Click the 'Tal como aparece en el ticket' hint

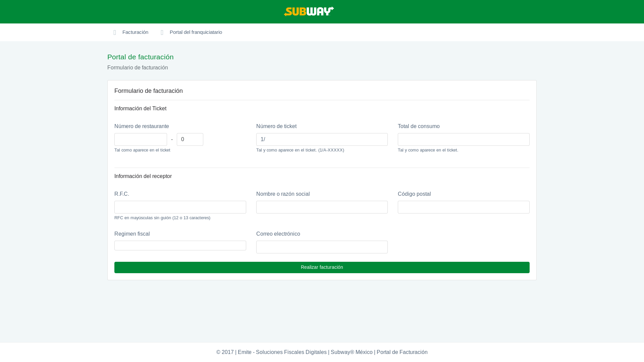coord(142,150)
